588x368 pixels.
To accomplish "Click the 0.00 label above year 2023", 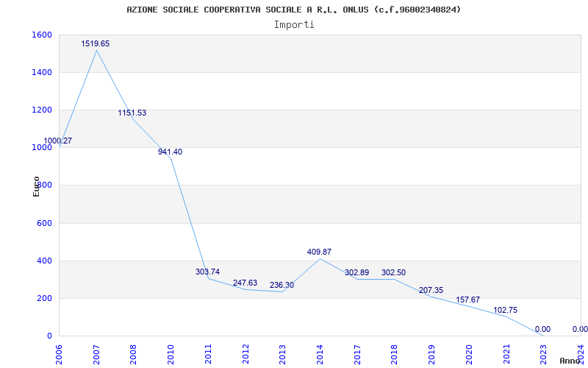I will tap(542, 330).
